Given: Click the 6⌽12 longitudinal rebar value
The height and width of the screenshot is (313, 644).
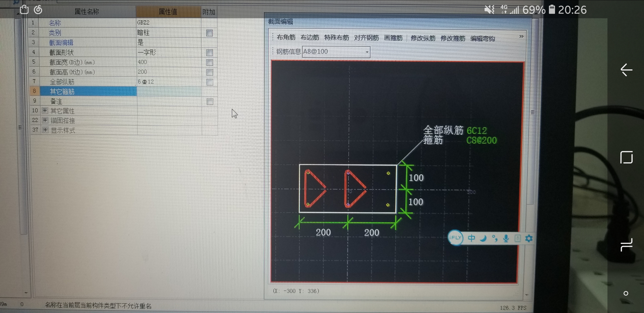Looking at the screenshot, I should tap(169, 82).
